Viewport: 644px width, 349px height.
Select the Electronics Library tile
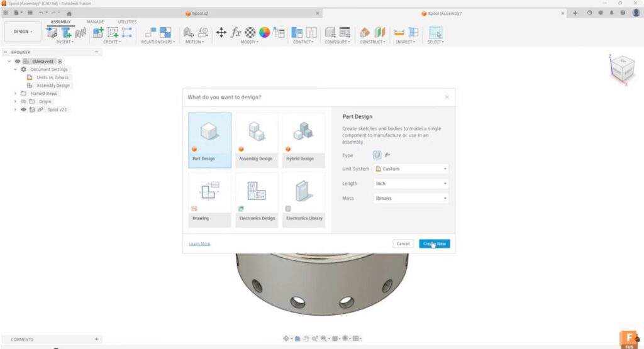pyautogui.click(x=304, y=200)
